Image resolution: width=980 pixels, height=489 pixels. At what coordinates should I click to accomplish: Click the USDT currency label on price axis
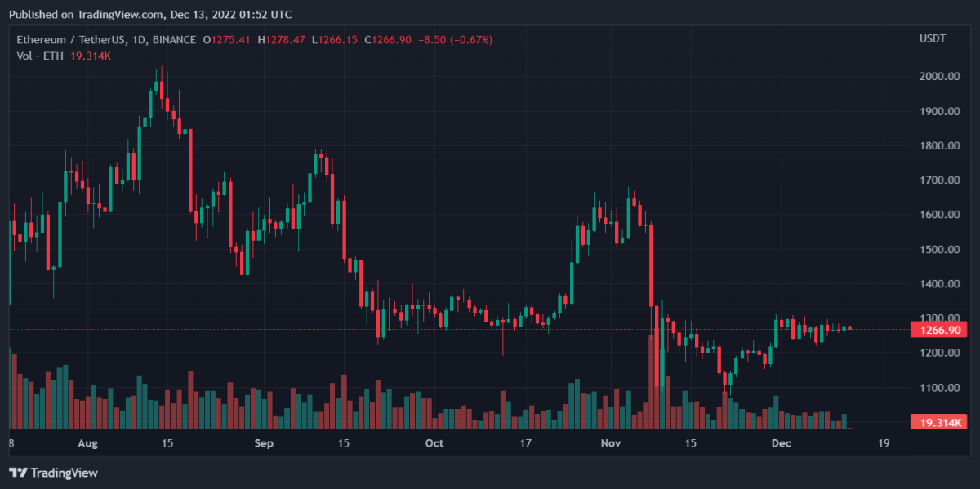932,39
